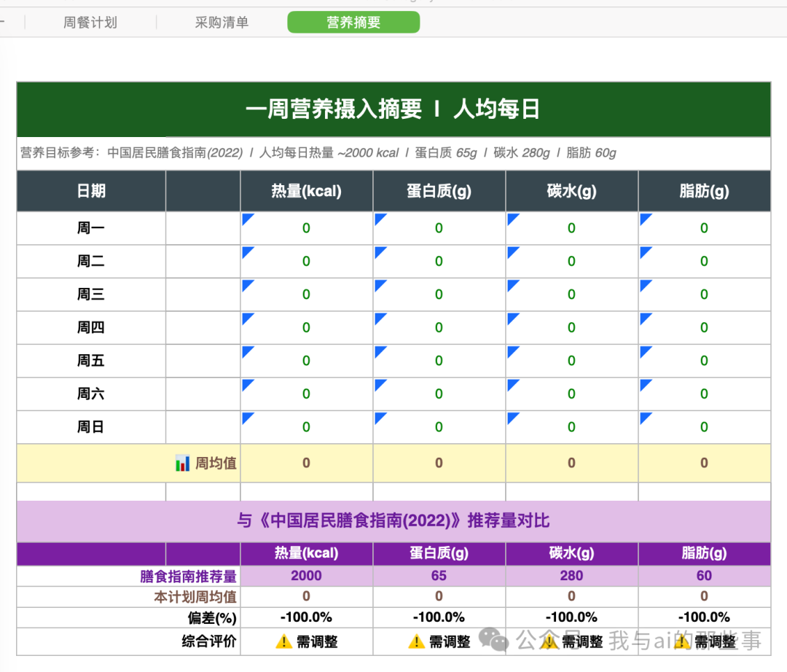Select the 周均值 label cell
Screen dimensions: 787x672
128,463
